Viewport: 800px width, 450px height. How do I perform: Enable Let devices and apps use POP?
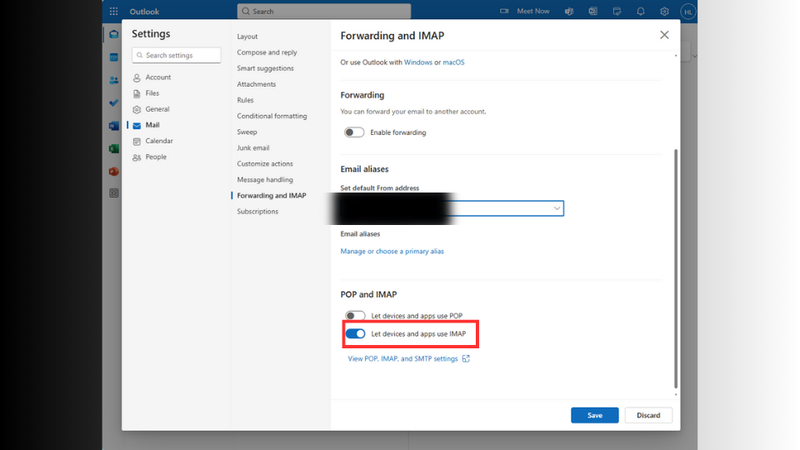[x=355, y=316]
